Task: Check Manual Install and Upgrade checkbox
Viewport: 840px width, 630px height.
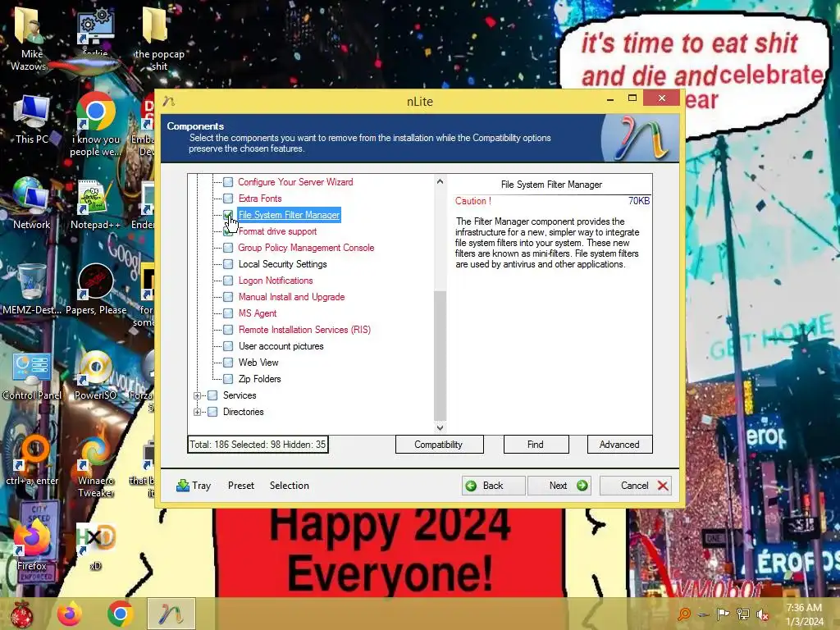Action: click(228, 297)
